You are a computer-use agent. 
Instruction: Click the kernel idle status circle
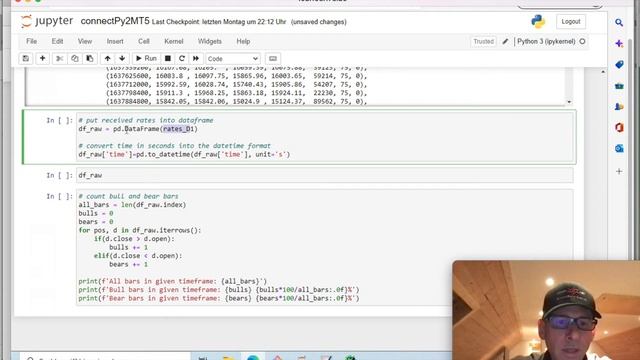582,41
